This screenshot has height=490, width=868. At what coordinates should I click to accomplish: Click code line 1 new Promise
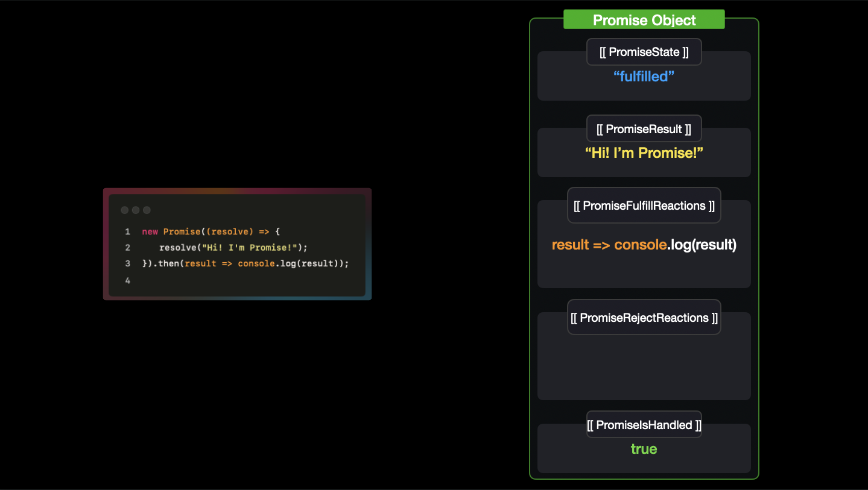pyautogui.click(x=211, y=231)
